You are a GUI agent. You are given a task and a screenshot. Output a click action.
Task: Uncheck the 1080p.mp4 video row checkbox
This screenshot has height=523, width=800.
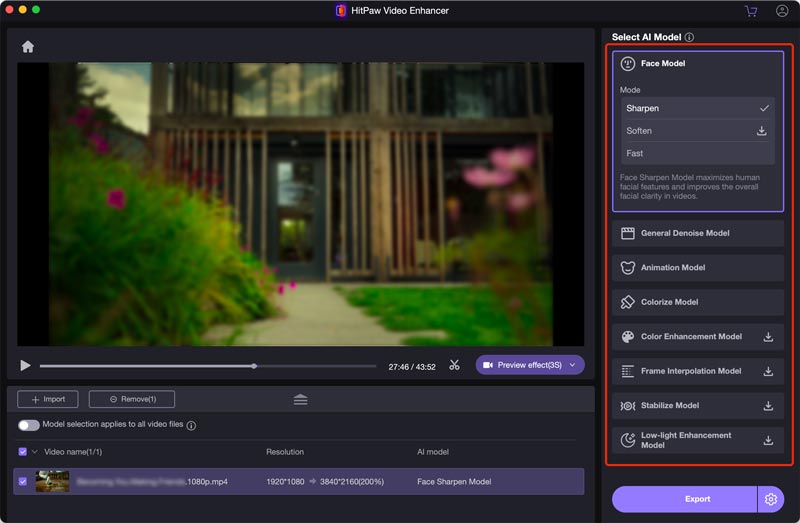coord(22,481)
